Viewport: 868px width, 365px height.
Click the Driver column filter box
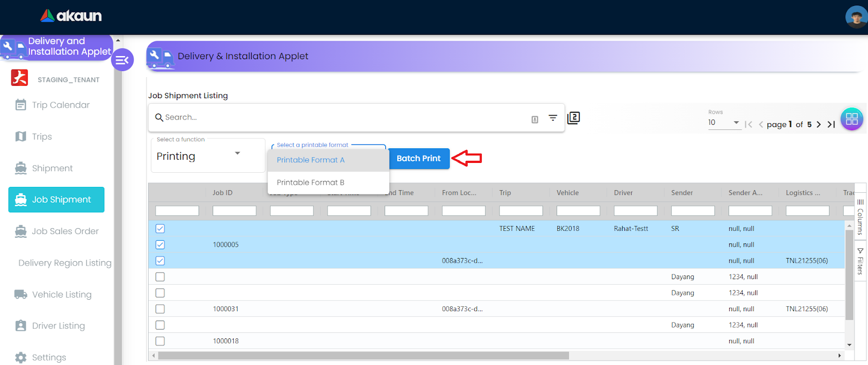[635, 211]
